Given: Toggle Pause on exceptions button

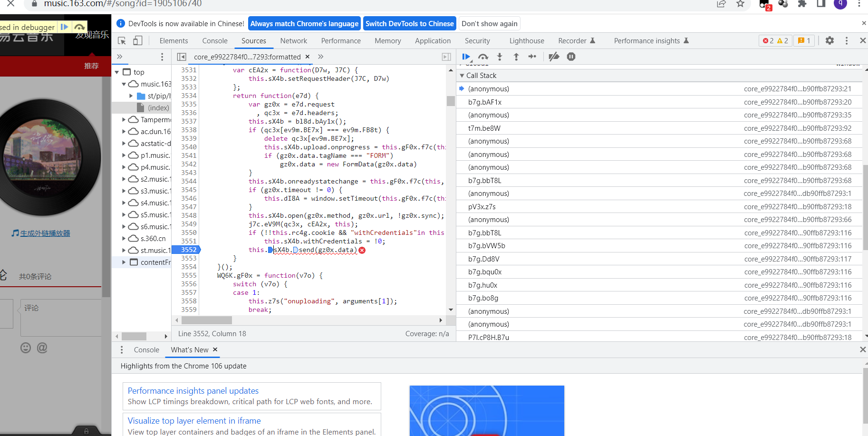Looking at the screenshot, I should 571,57.
